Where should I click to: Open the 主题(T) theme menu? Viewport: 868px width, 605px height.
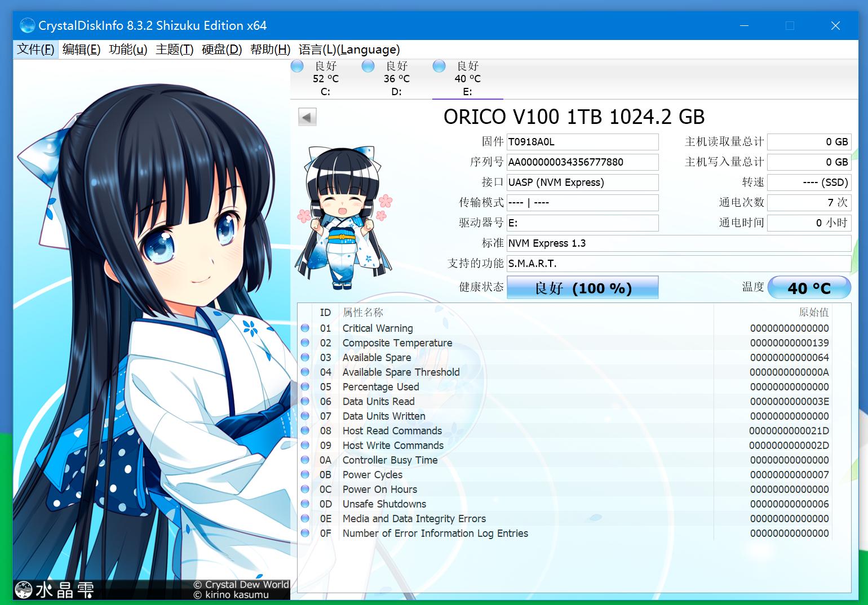pyautogui.click(x=174, y=50)
